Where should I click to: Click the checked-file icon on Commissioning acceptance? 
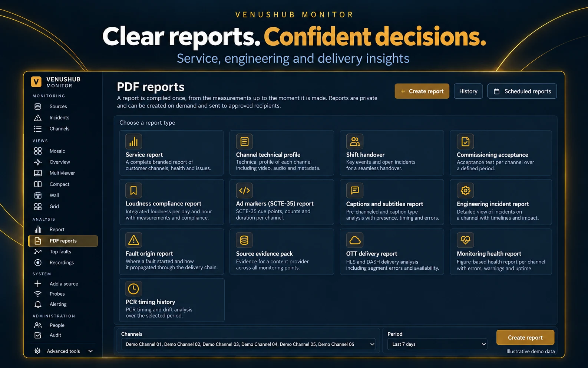pos(465,141)
